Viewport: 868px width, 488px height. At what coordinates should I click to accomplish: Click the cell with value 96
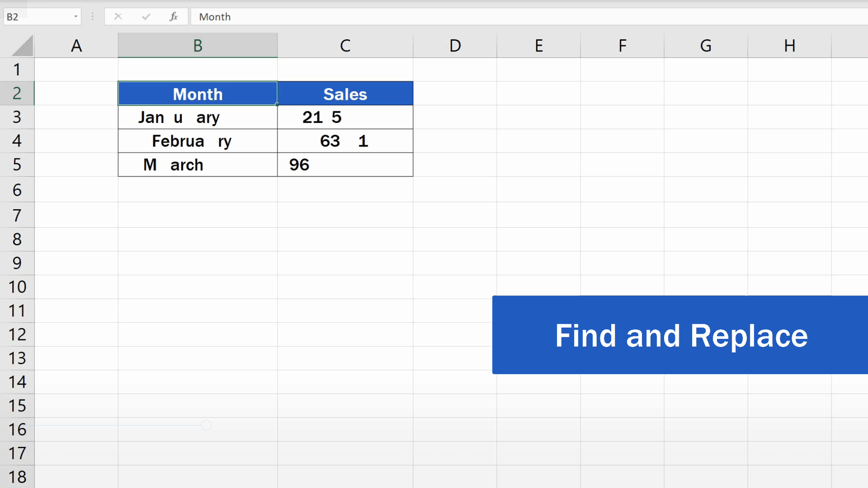(x=345, y=164)
